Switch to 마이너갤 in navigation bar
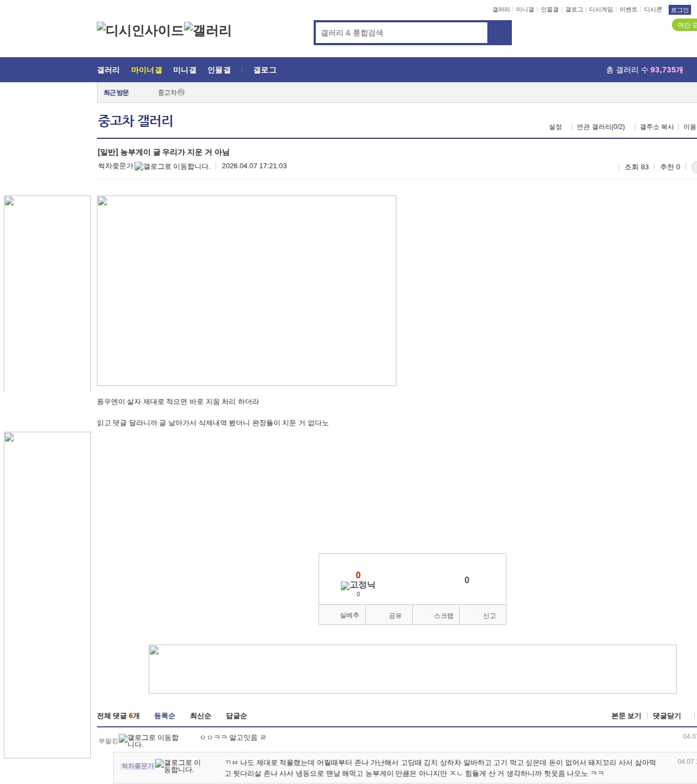 [146, 70]
